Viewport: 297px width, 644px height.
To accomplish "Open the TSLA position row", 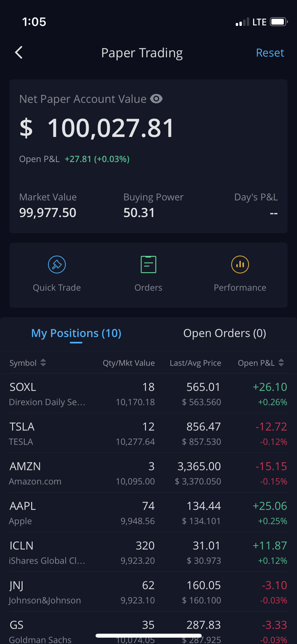I will point(148,433).
